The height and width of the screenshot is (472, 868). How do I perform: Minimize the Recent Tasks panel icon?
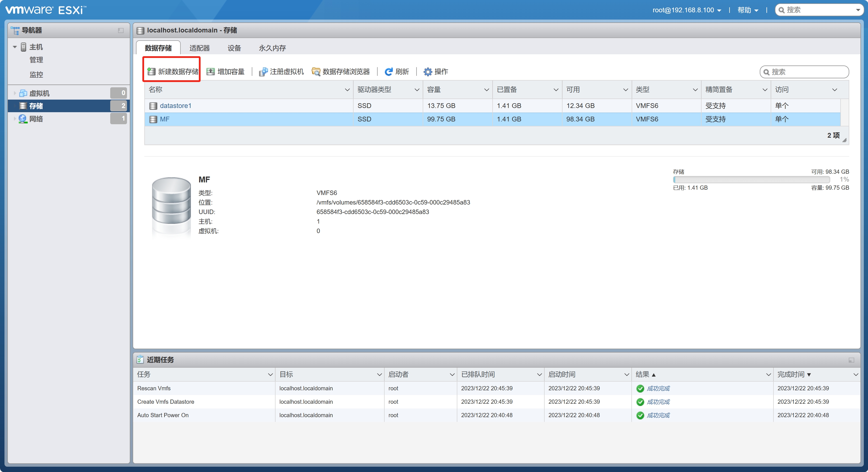(851, 360)
